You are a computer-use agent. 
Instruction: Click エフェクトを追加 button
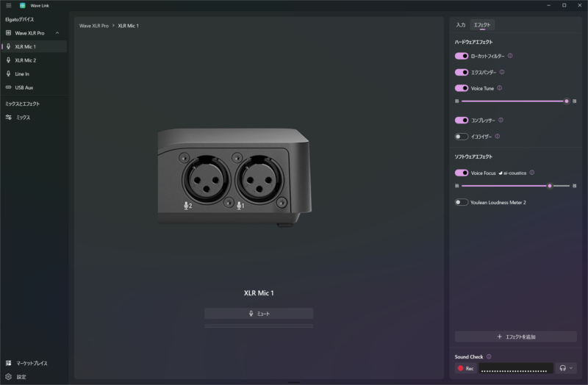click(516, 337)
